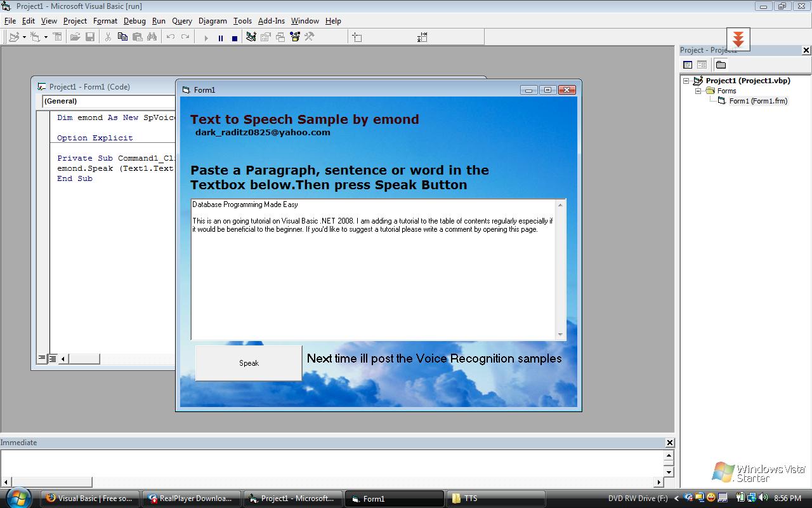Click the Properties Window toolbar icon
Screen dimensions: 812x508
tap(266, 37)
